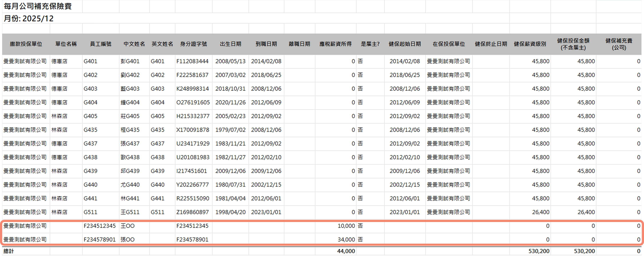Select the 總計 row label
The height and width of the screenshot is (257, 644).
pos(9,251)
